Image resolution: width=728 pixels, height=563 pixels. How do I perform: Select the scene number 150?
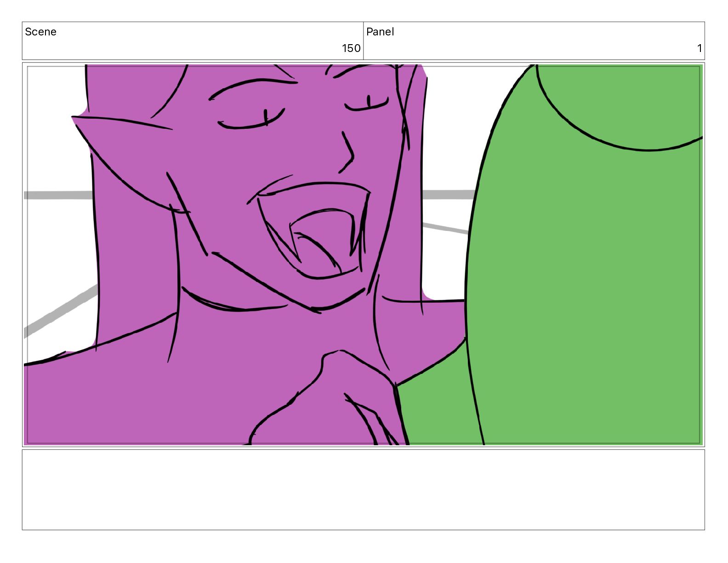pyautogui.click(x=351, y=48)
